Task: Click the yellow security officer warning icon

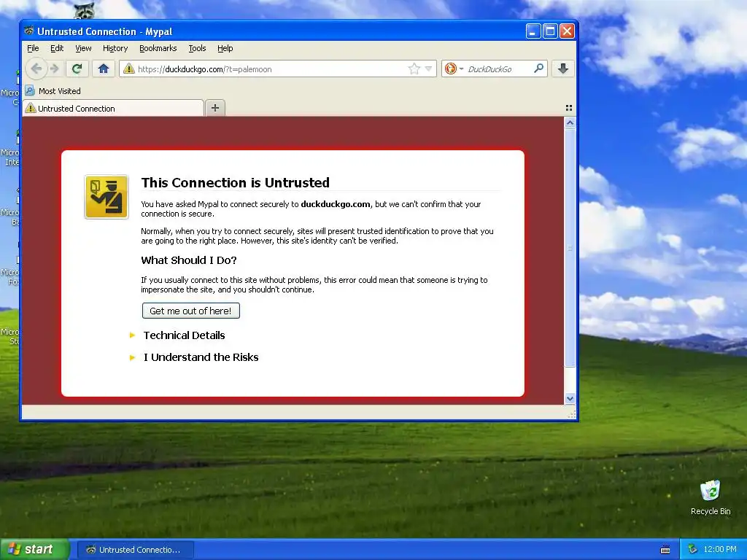Action: coord(107,197)
